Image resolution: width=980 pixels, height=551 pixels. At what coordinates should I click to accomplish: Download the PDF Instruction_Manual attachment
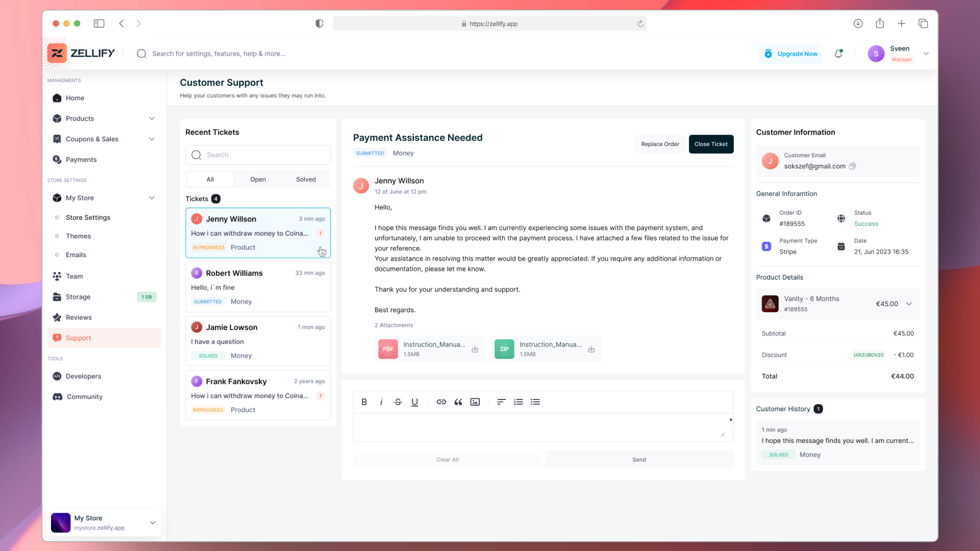click(x=475, y=349)
